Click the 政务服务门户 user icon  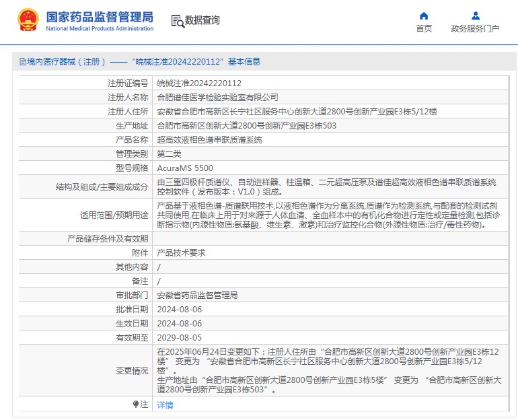pyautogui.click(x=476, y=15)
